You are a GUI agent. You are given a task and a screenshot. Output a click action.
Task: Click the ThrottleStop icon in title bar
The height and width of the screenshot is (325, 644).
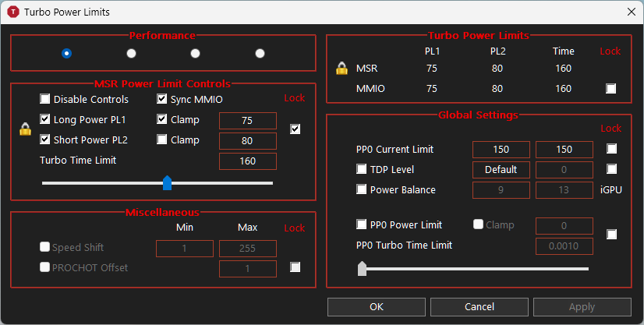tap(12, 12)
